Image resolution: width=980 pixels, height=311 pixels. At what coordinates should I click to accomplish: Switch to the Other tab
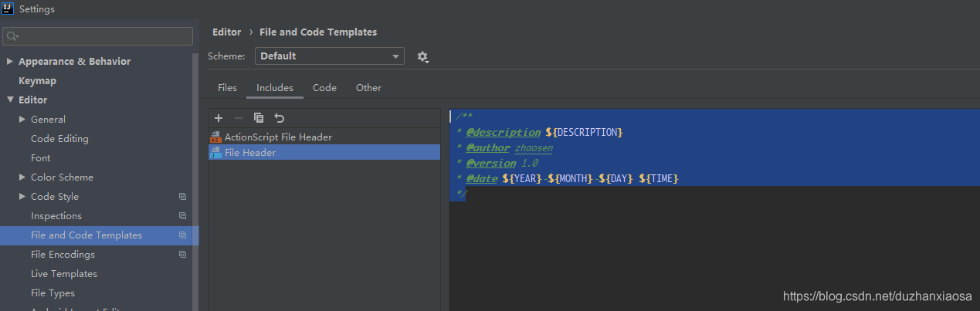(x=368, y=88)
